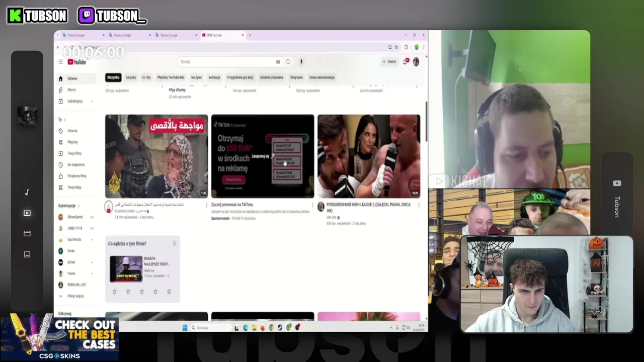Screen dimensions: 644x362
Task: Bookmark page with the star icon
Action: coord(396,47)
